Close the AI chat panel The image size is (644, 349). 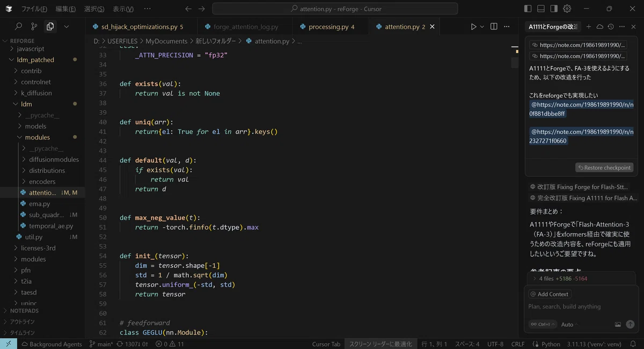click(633, 26)
